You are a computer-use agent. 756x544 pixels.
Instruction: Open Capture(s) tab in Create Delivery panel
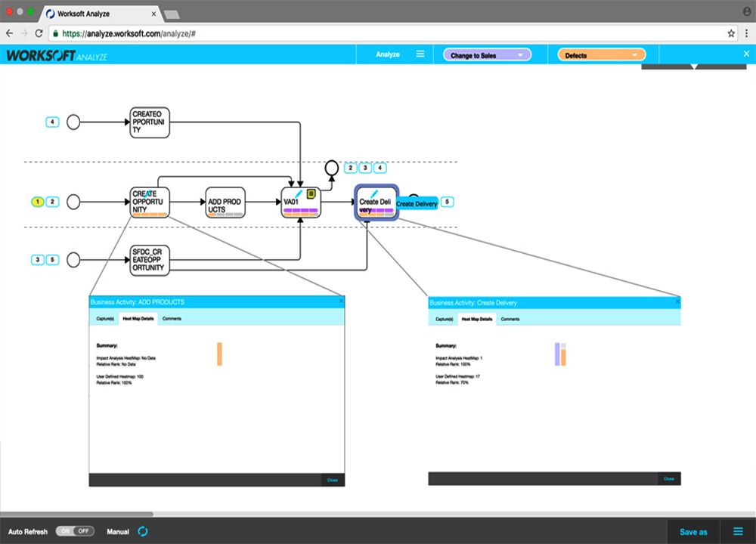pos(444,319)
